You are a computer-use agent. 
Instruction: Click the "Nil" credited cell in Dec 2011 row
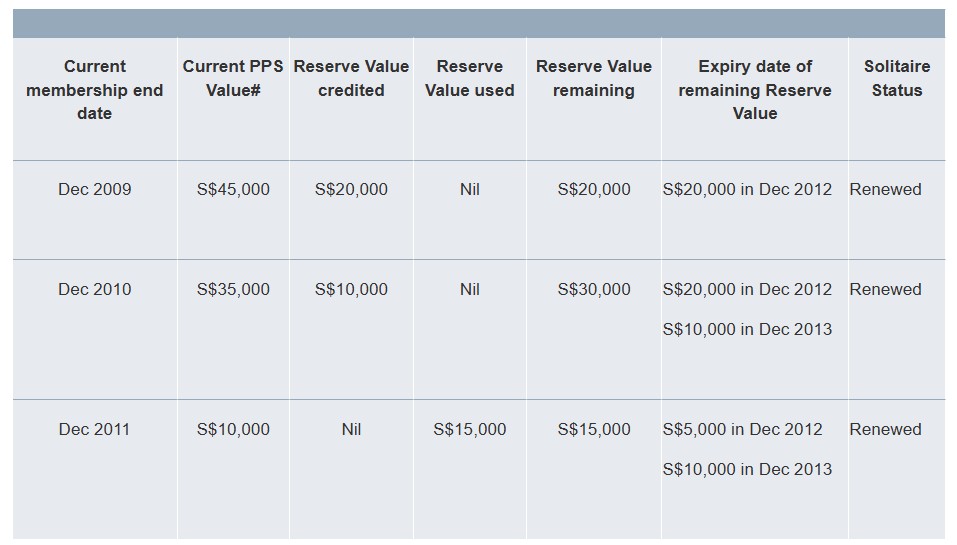(x=351, y=429)
